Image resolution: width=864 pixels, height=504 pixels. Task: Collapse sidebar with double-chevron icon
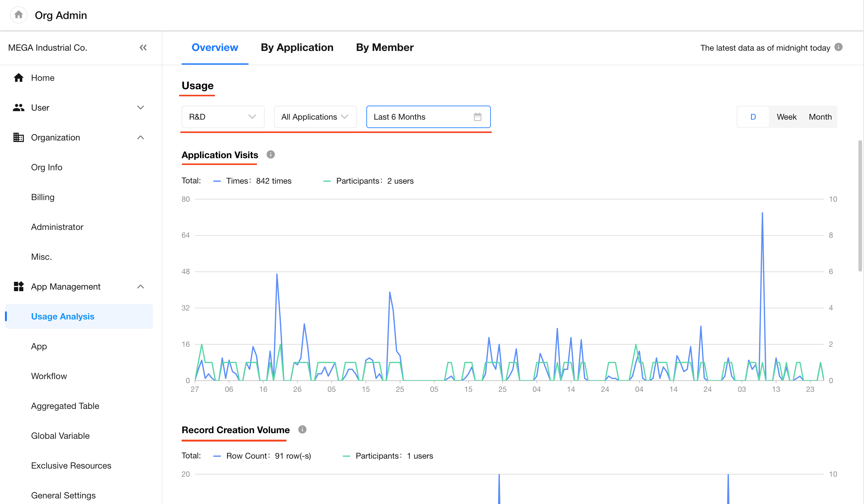[143, 48]
